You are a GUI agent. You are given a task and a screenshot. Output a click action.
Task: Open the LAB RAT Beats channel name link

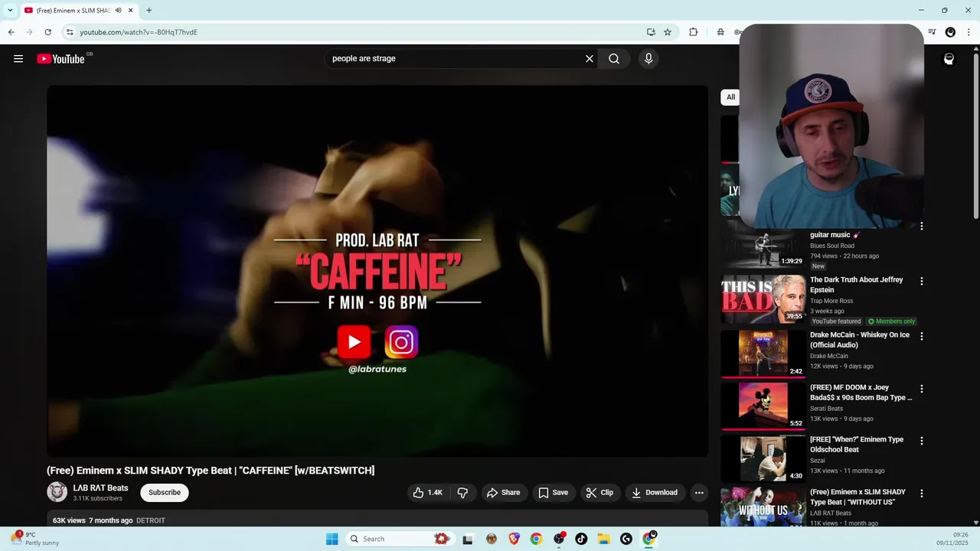pos(100,487)
